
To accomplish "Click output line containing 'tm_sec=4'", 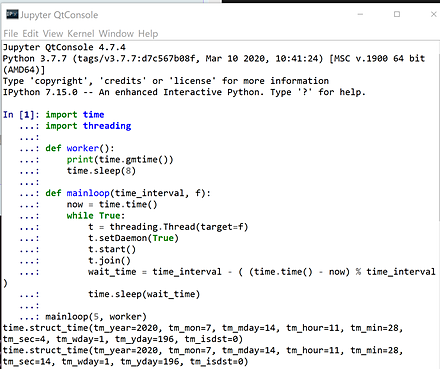I will point(123,339).
